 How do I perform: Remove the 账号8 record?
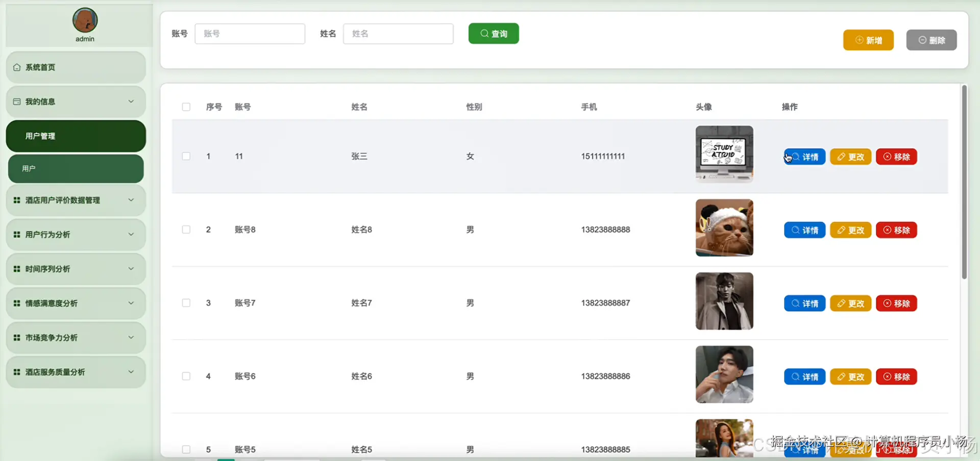896,230
